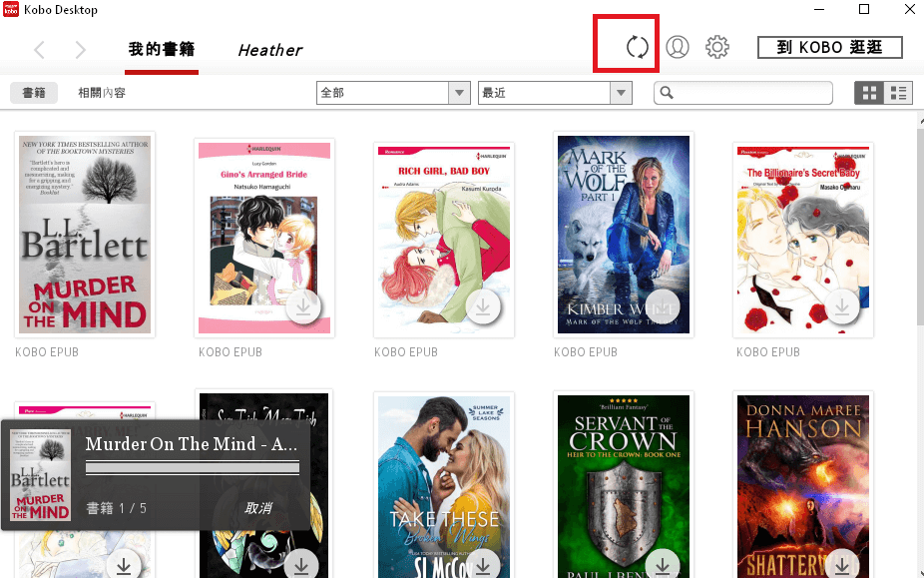Click the 書籍 1 / 5 counter

pyautogui.click(x=116, y=508)
